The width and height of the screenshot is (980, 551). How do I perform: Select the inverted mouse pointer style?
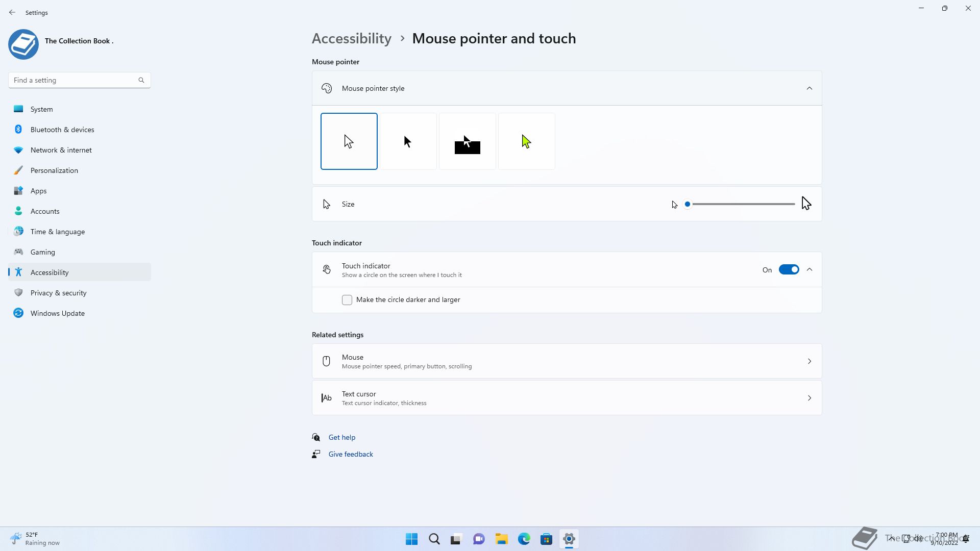(467, 141)
